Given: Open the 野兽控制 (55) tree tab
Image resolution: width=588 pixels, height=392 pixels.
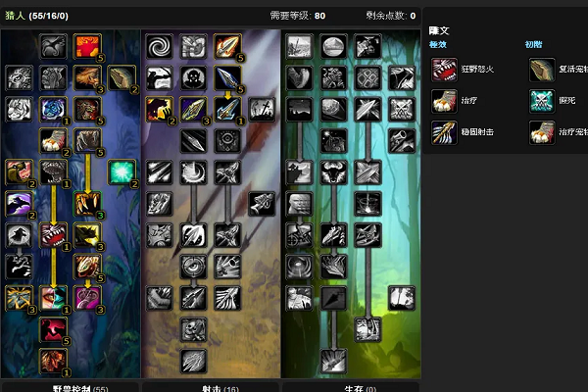Looking at the screenshot, I should (x=71, y=387).
